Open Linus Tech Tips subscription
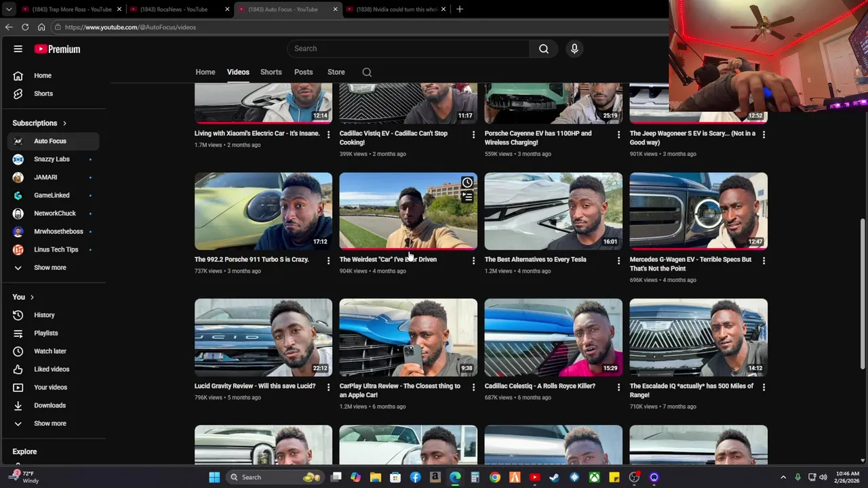Image resolution: width=868 pixels, height=488 pixels. [x=54, y=249]
